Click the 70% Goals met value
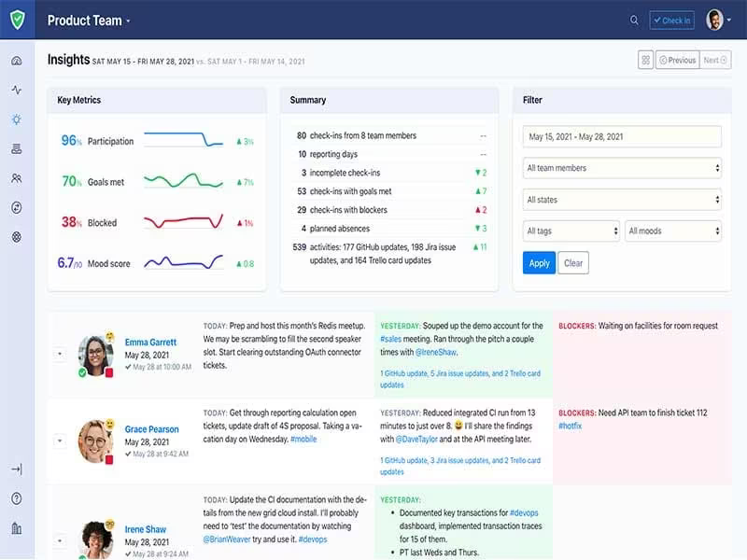Viewport: 747px width, 560px height. [72, 181]
